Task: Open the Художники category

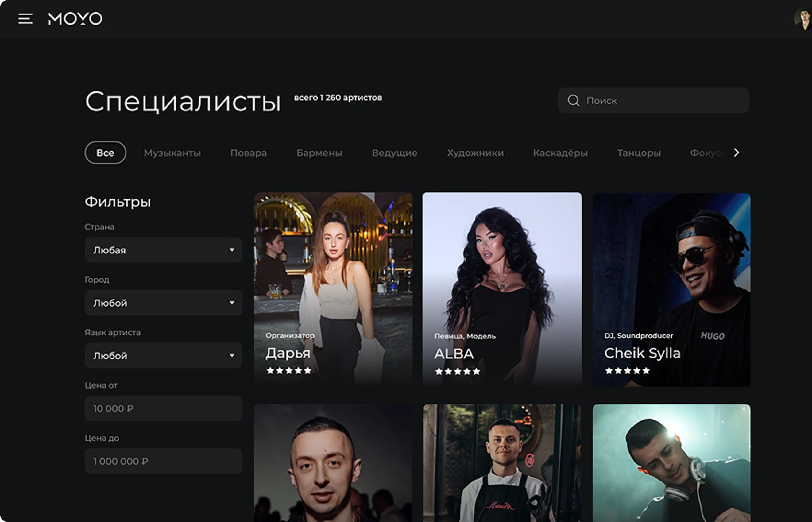Action: click(475, 153)
